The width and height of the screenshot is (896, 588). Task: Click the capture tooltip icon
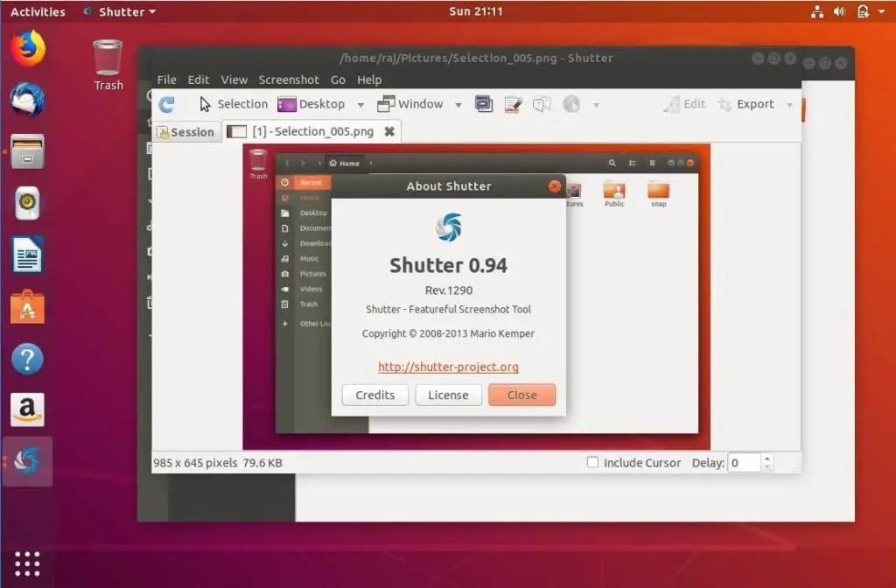click(541, 104)
